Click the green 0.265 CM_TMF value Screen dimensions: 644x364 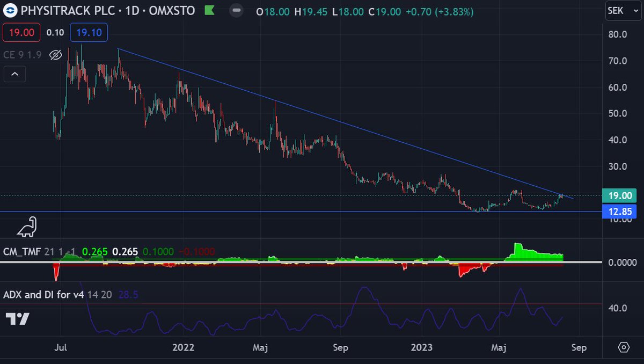click(96, 251)
